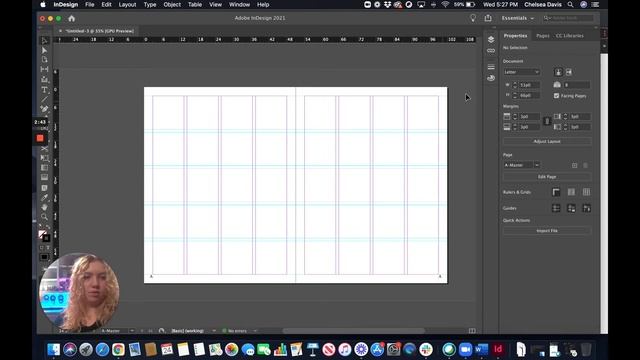Viewport: 640px width, 360px height.
Task: Select the Untitled-3 document tab
Action: click(99, 31)
